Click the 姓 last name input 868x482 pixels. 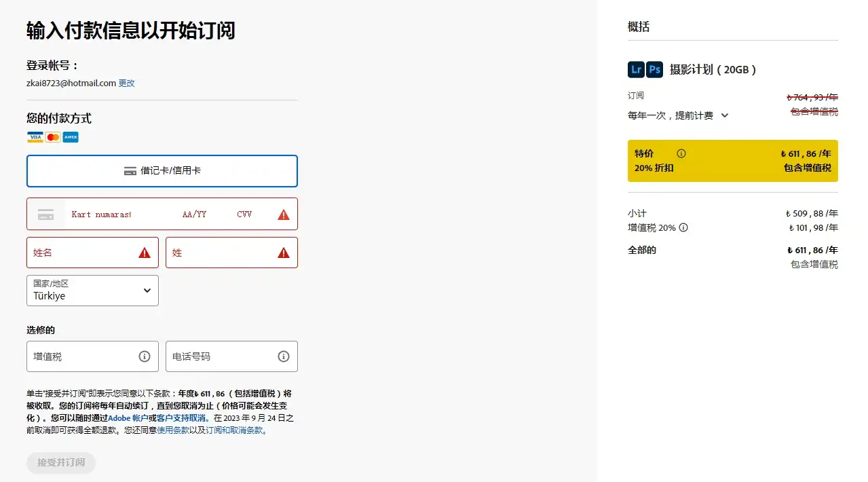[x=231, y=253]
